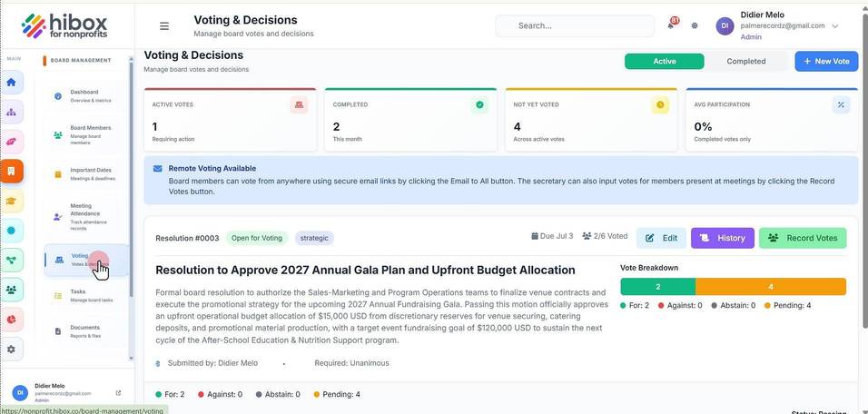Click the orange Pending segment of vote breakdown bar
868x414 pixels.
[x=771, y=287]
